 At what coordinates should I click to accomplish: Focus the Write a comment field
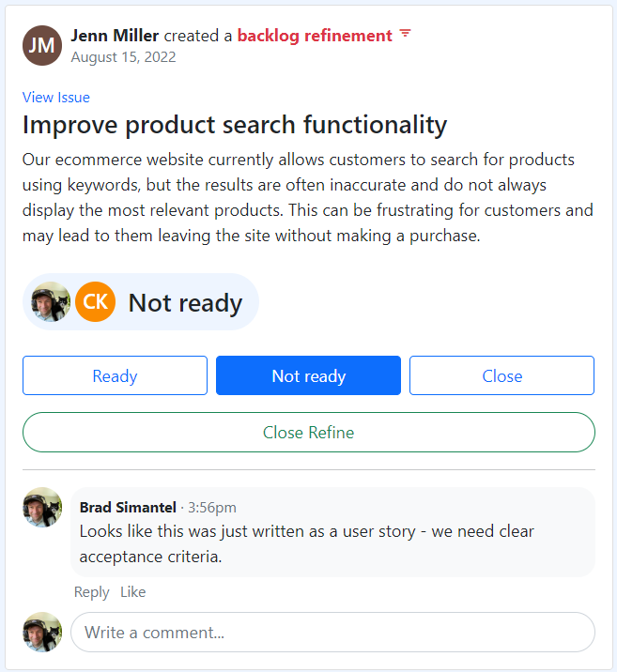pos(332,632)
